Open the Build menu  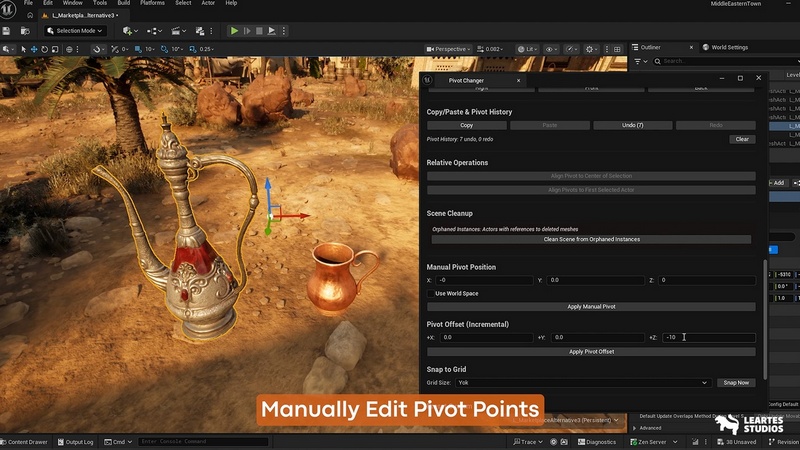[x=124, y=3]
